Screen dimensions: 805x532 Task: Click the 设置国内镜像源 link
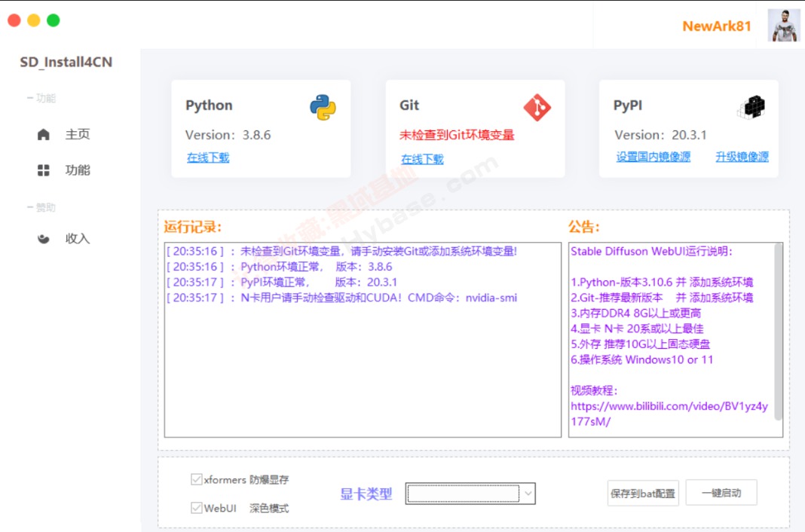(x=653, y=157)
